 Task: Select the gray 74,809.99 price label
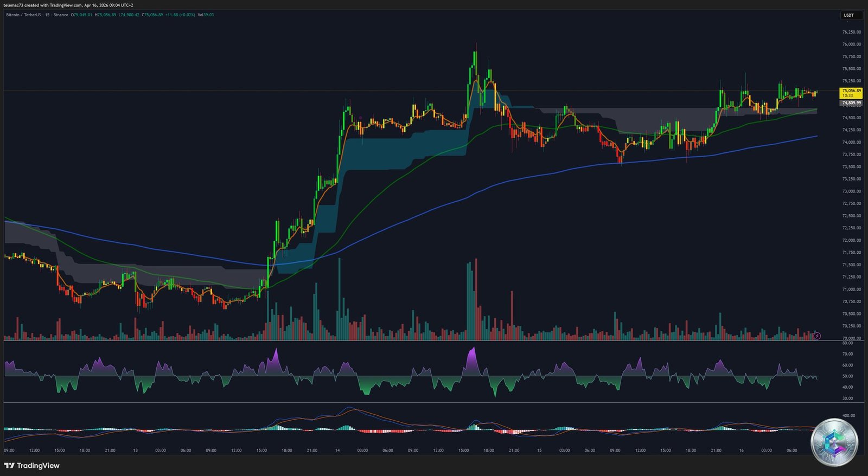click(x=851, y=102)
